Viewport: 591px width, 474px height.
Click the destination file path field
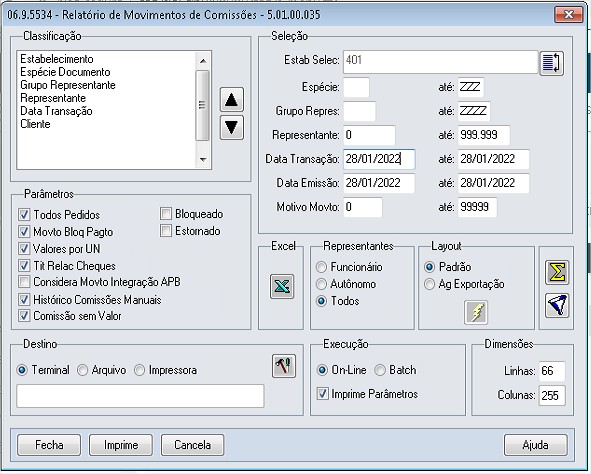[140, 396]
